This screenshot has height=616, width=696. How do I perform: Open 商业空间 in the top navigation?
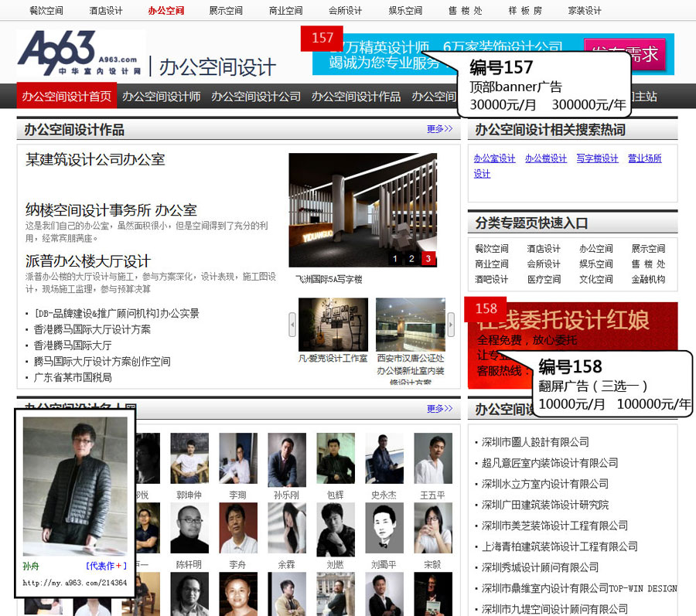coord(286,11)
